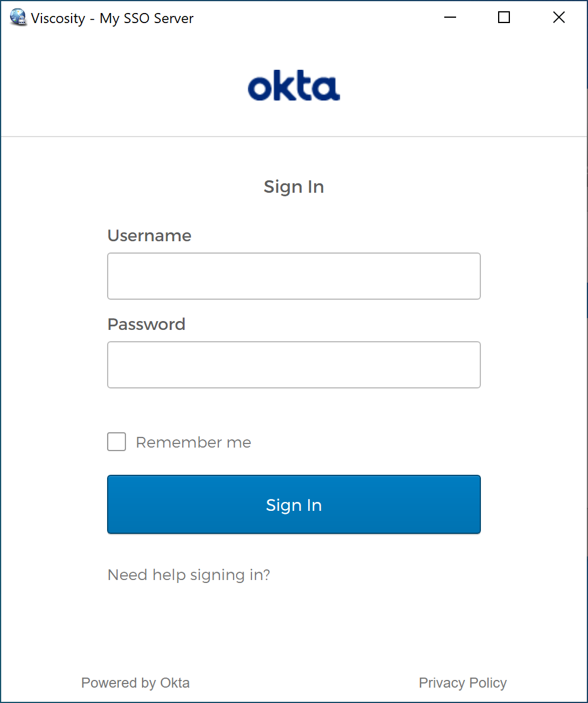Minimize the Viscosity SSO window
588x703 pixels.
coord(450,18)
